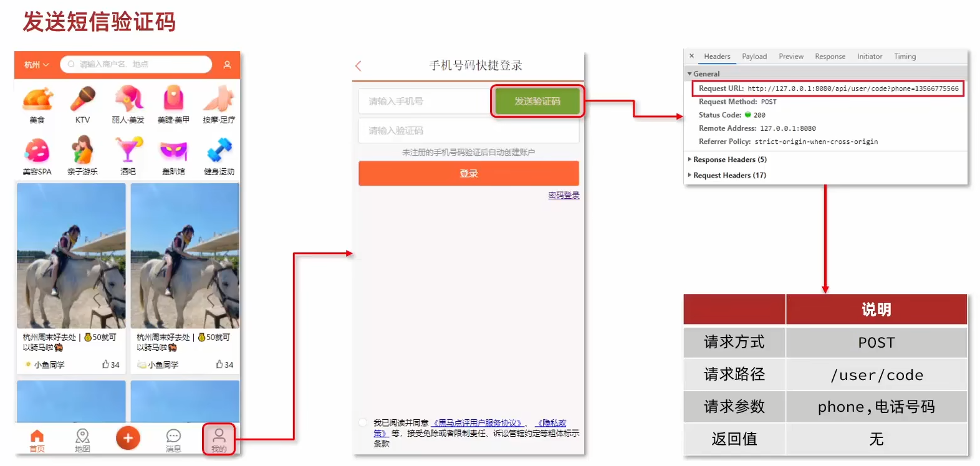Switch to the Timing tab
The width and height of the screenshot is (980, 466).
pos(905,57)
